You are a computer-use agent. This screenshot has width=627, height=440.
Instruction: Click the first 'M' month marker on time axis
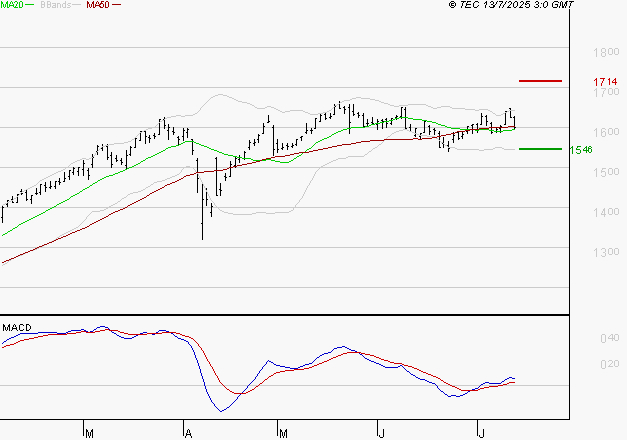pos(89,433)
